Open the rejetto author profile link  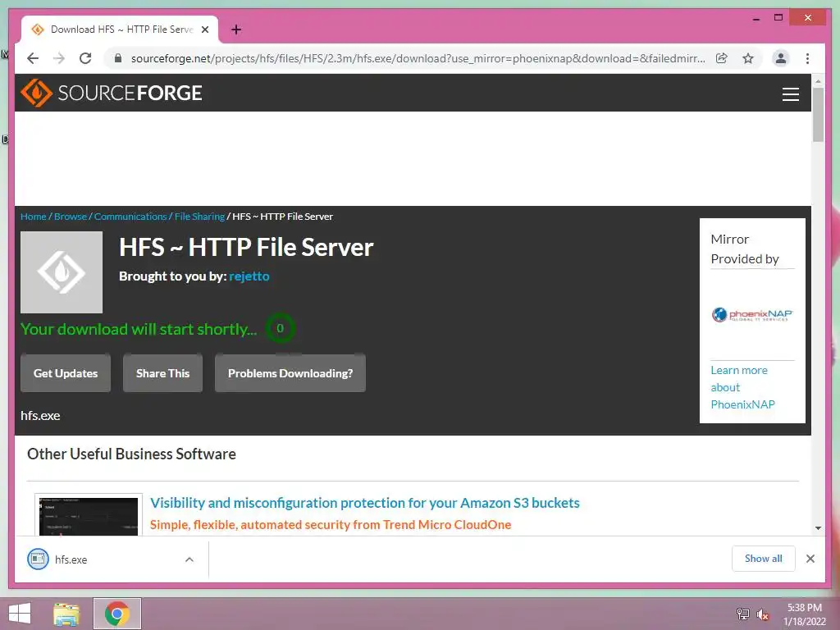point(249,276)
